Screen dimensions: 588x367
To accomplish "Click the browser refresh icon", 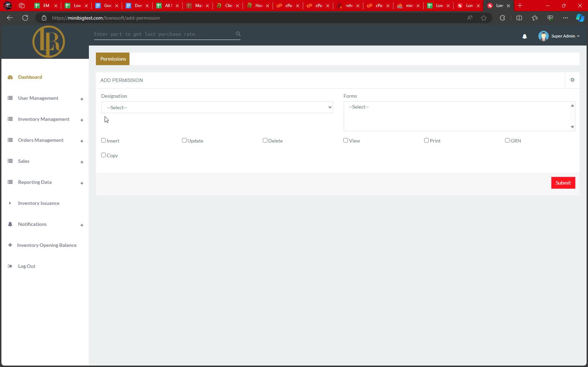I will click(x=25, y=18).
